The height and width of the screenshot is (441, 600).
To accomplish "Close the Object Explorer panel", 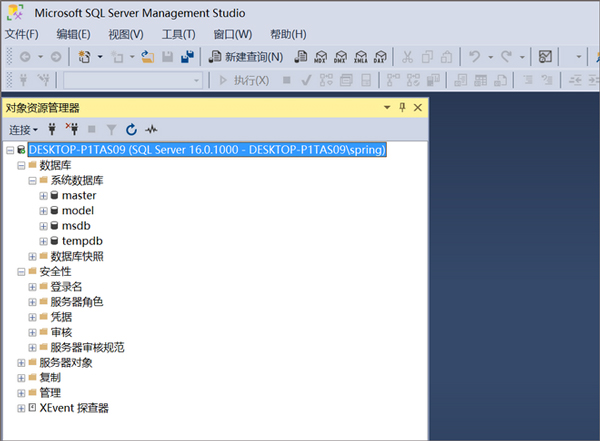I will 418,107.
